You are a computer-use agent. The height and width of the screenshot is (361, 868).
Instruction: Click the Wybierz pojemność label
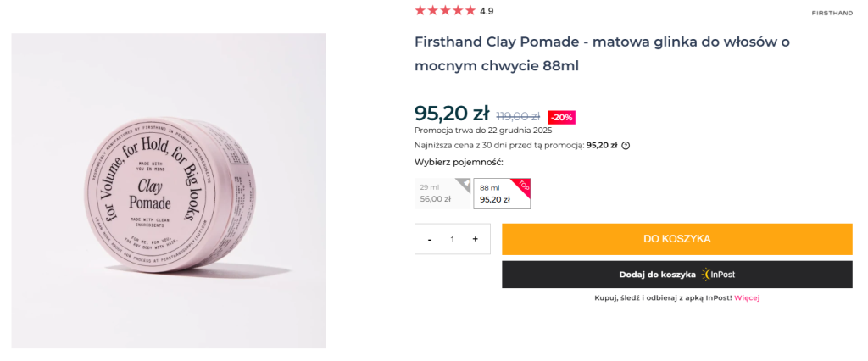(x=459, y=162)
